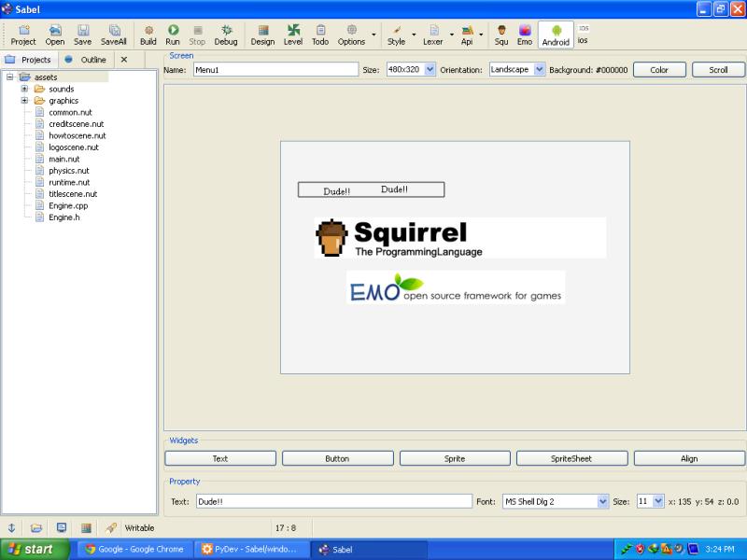Open the Orientation Landscape dropdown
The width and height of the screenshot is (747, 560).
540,69
